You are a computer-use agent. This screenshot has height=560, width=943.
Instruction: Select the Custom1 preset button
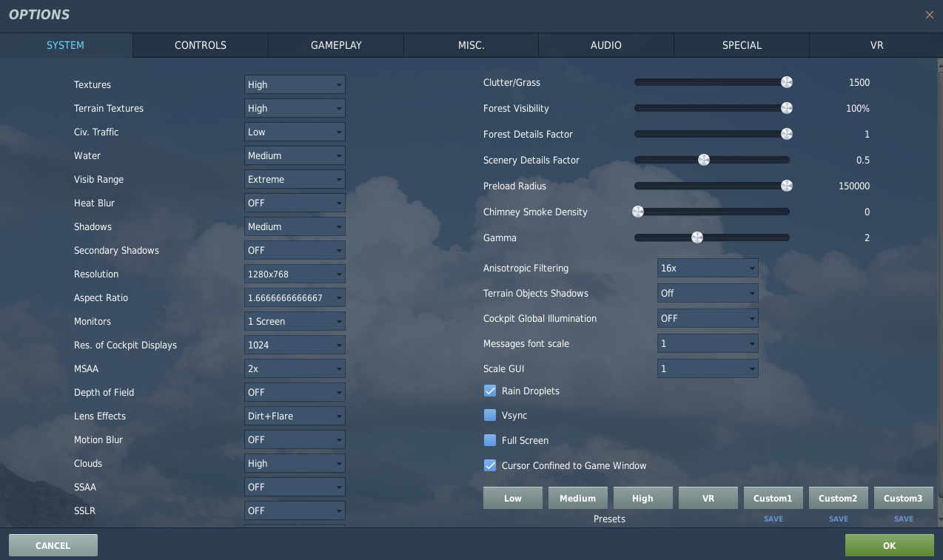click(x=773, y=498)
